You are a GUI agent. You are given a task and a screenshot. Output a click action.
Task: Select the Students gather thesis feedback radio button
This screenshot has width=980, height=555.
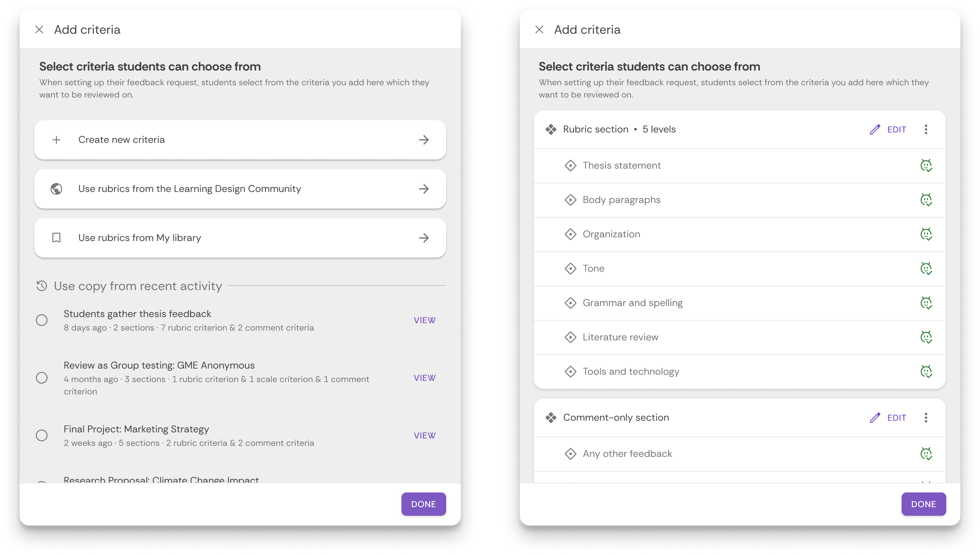pyautogui.click(x=42, y=320)
